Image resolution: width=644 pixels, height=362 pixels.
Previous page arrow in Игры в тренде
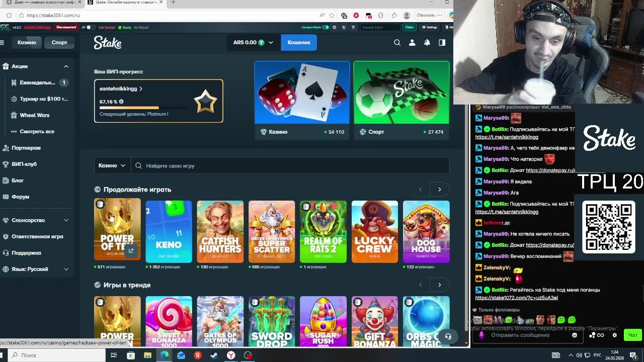[421, 285]
